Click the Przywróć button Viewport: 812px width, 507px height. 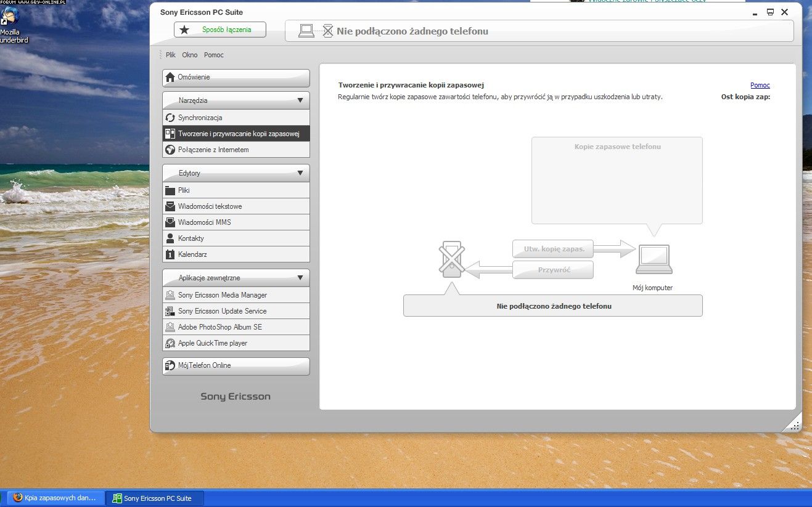tap(553, 270)
